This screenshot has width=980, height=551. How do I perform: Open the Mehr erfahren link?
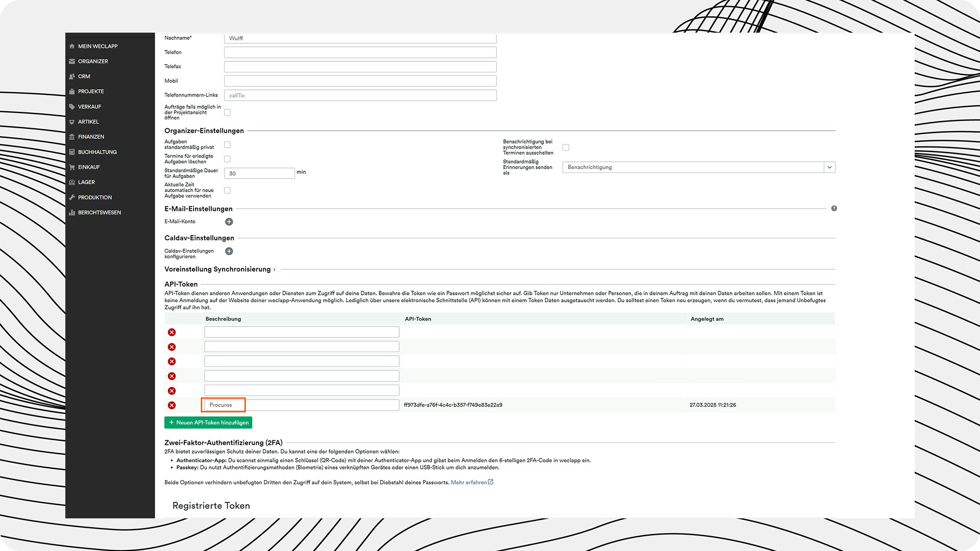point(469,483)
